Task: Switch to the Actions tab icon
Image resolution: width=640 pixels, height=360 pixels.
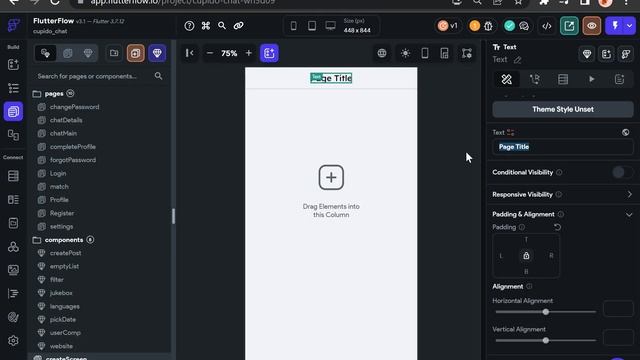Action: (535, 79)
